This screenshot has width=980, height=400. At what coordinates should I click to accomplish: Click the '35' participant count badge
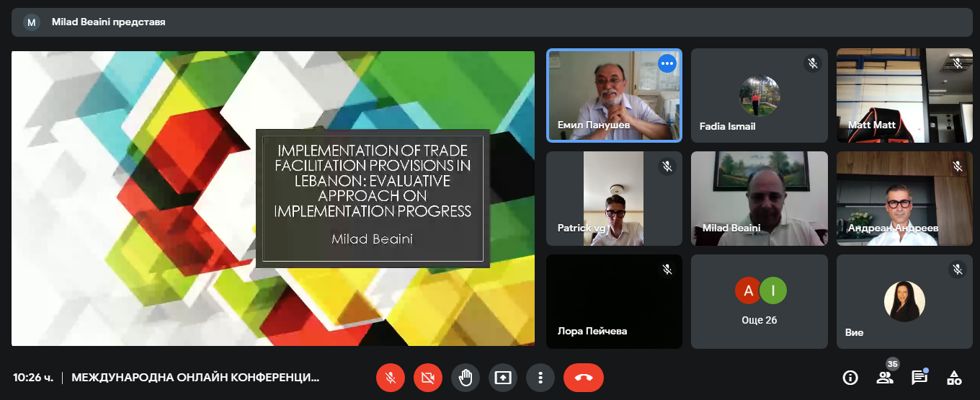click(893, 364)
